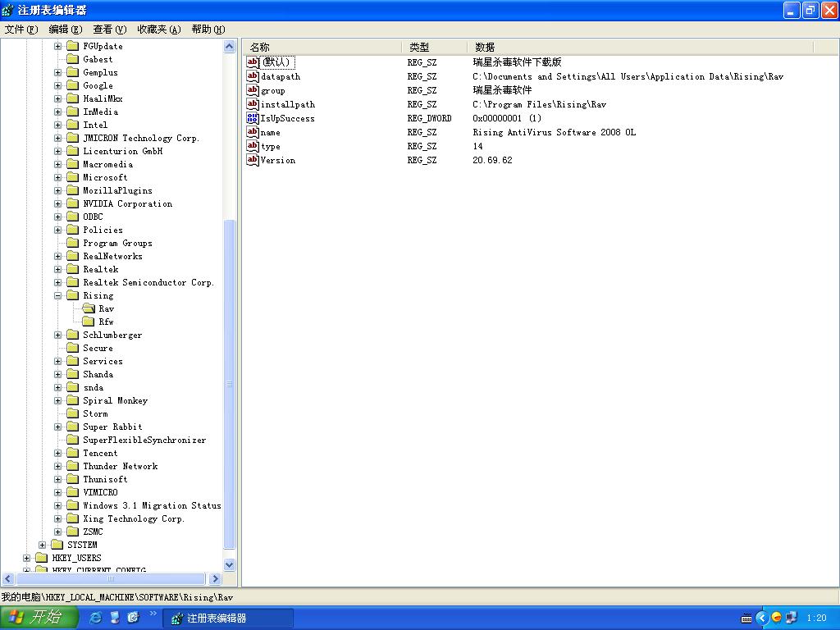Select the name string value icon
Viewport: 840px width, 630px height.
tap(253, 132)
